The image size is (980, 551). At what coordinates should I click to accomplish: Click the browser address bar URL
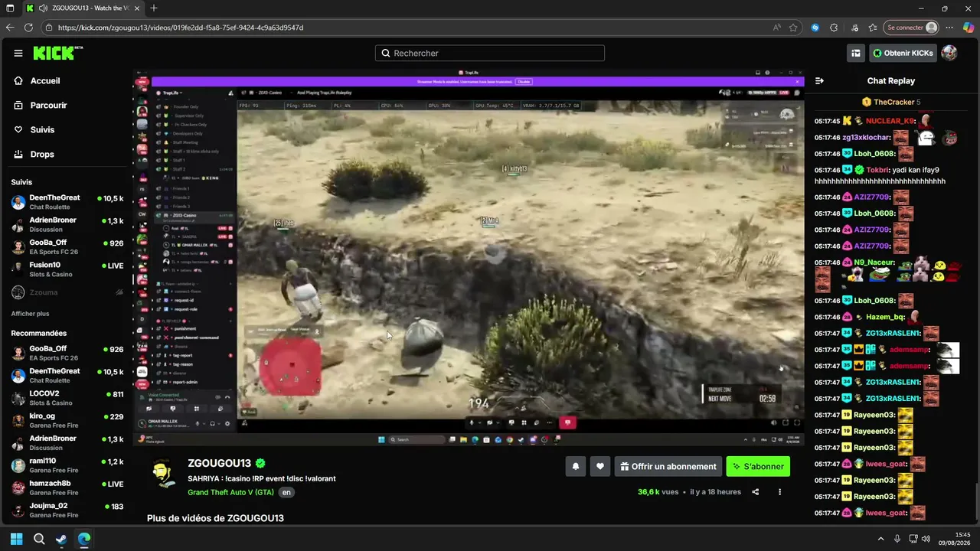pyautogui.click(x=181, y=28)
